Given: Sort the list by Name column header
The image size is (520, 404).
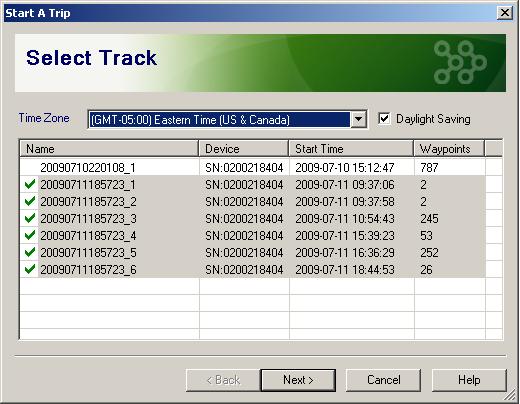Looking at the screenshot, I should [109, 148].
